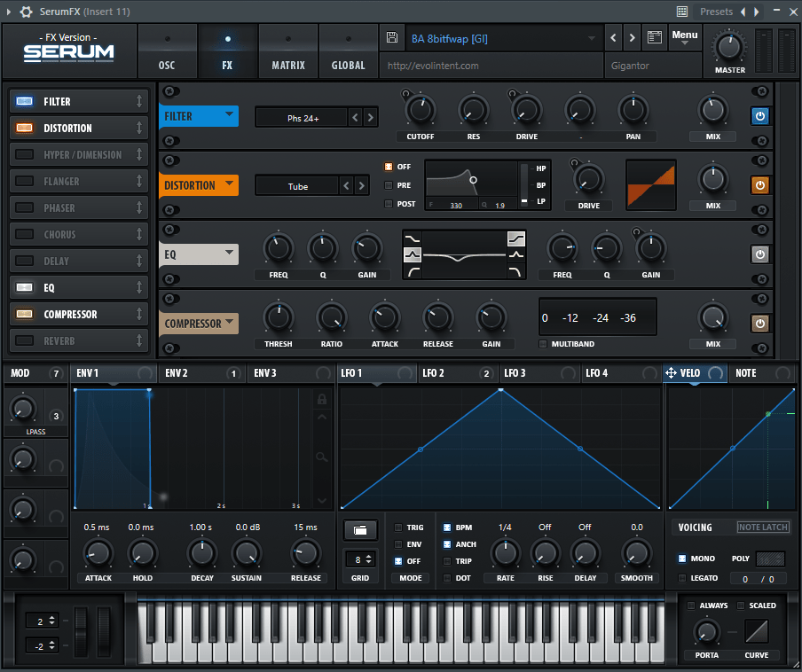Viewport: 802px width, 672px height.
Task: Open the preset browser icon next to Menu
Action: point(654,37)
